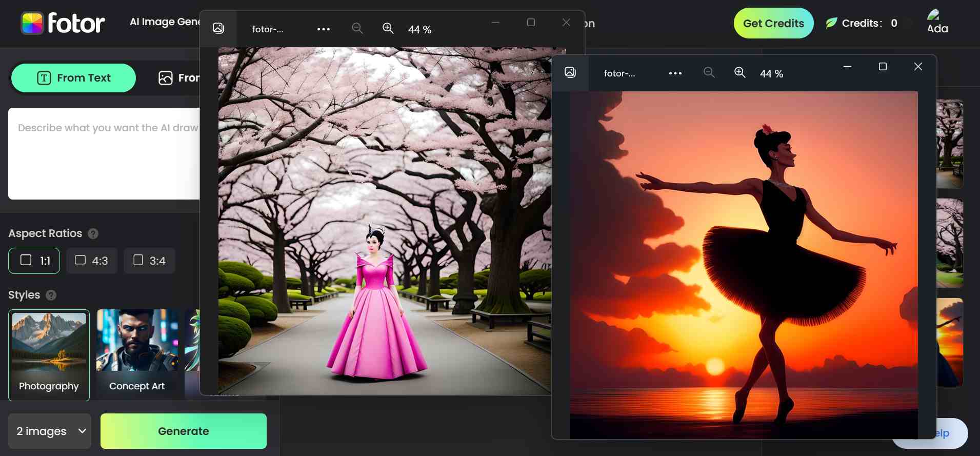The width and height of the screenshot is (980, 456).
Task: Click the Fotor logo icon
Action: (32, 23)
